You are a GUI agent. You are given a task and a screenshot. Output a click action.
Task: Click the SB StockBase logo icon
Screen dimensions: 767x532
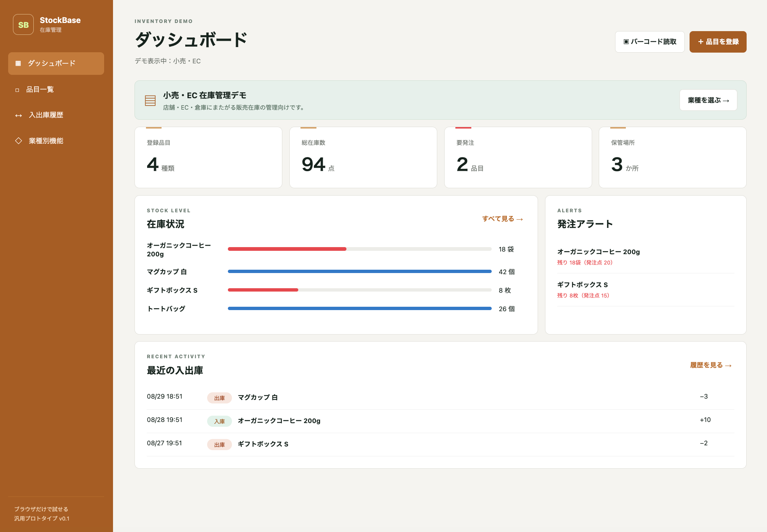point(23,24)
